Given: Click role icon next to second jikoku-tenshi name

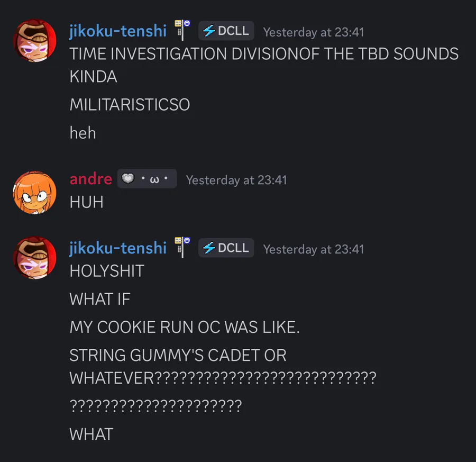Looking at the screenshot, I should click(182, 247).
